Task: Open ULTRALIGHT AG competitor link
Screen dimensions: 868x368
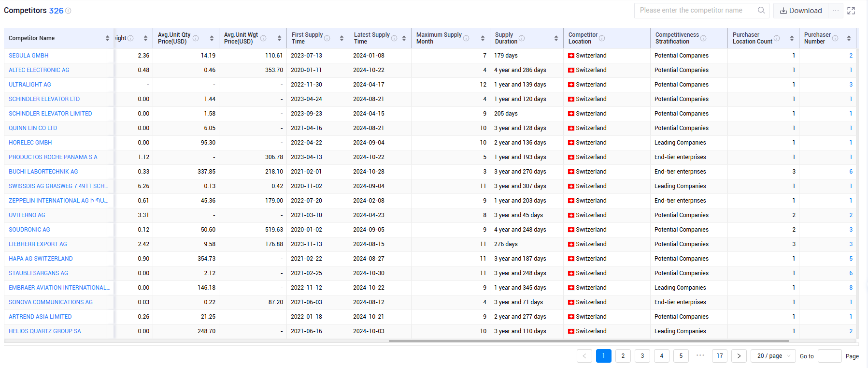Action: (x=30, y=85)
